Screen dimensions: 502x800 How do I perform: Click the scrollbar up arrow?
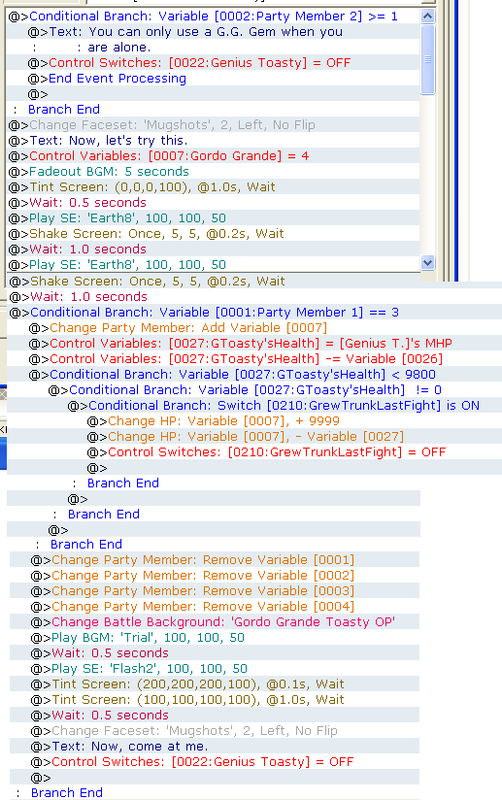click(428, 16)
